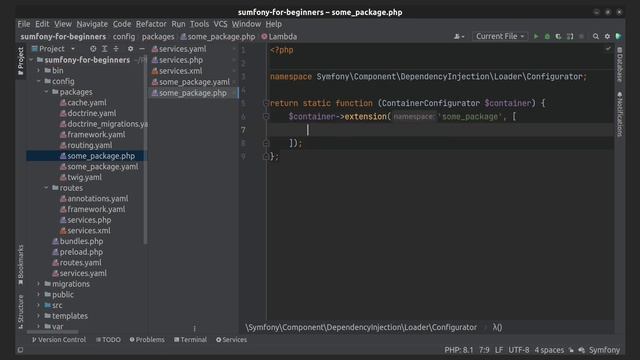Open the Version Control tool window

(59, 340)
